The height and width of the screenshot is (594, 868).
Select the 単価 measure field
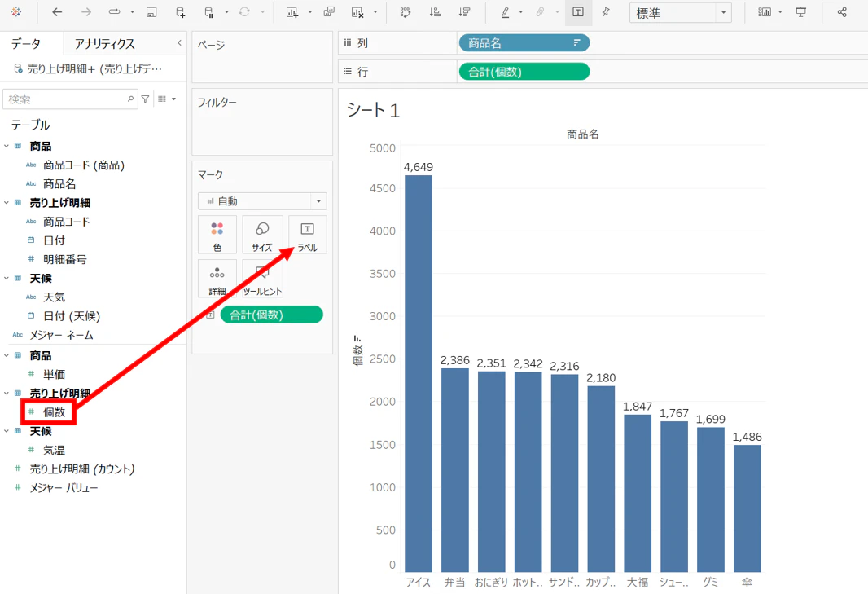coord(55,375)
